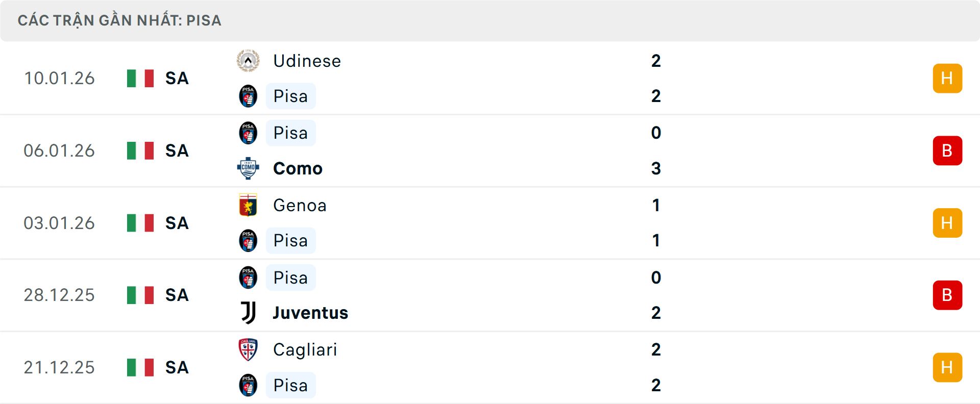Open the Juventus team link
This screenshot has height=404, width=980.
click(310, 313)
